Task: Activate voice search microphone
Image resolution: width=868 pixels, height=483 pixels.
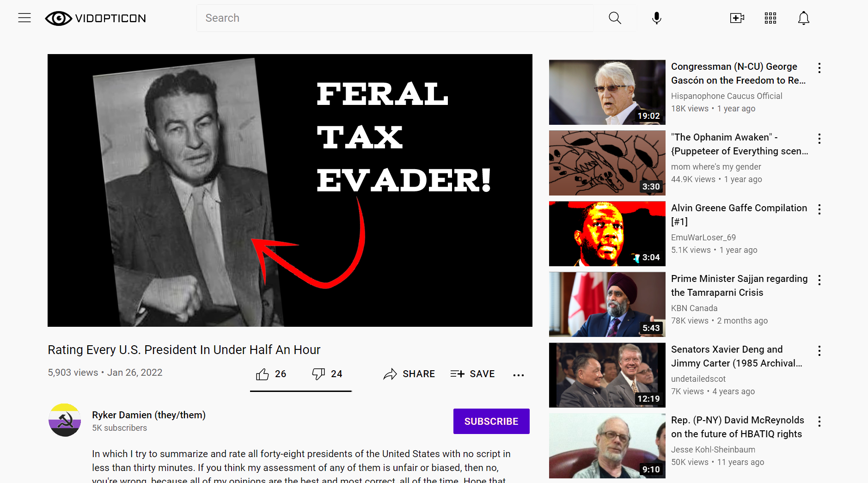Action: 656,18
